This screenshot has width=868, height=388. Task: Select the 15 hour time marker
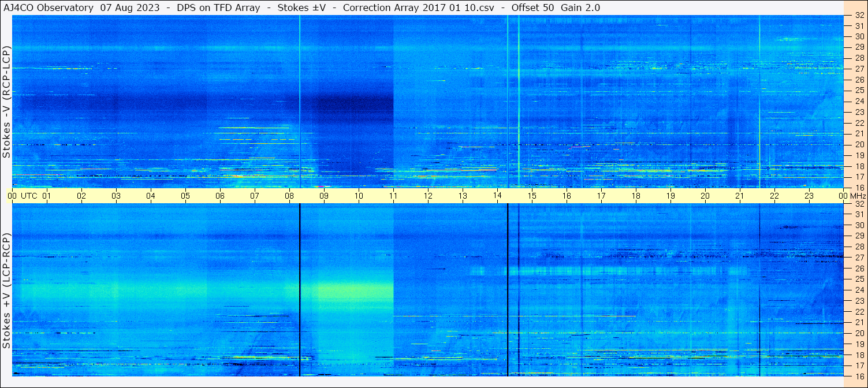[x=532, y=196]
